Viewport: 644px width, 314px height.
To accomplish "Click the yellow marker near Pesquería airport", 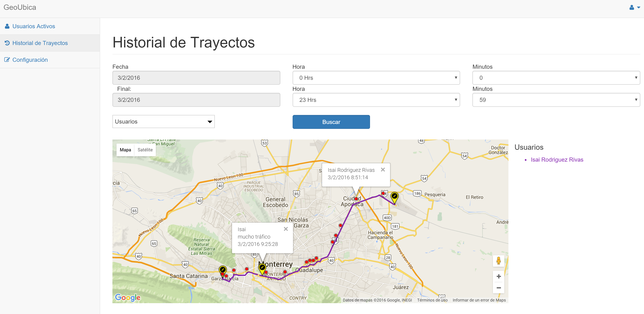I will (x=394, y=198).
